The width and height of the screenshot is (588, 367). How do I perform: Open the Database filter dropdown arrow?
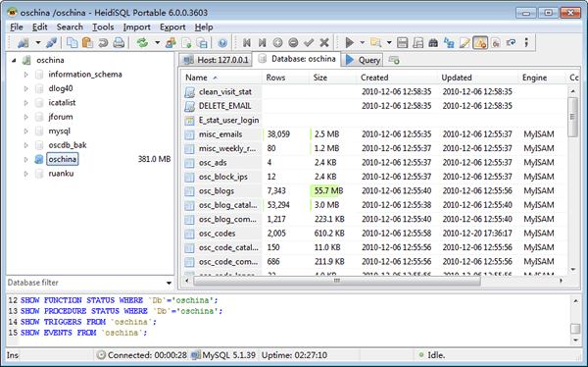coord(169,283)
